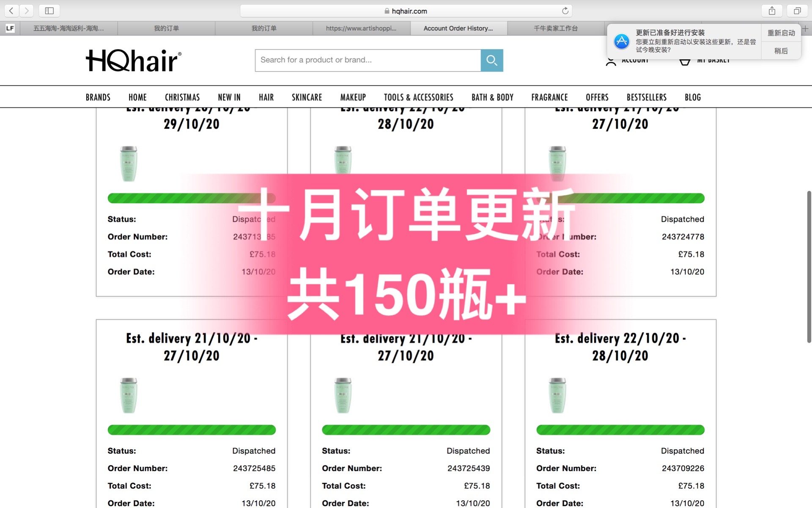Viewport: 812px width, 508px height.
Task: Open the Share icon in the toolbar
Action: pos(772,11)
